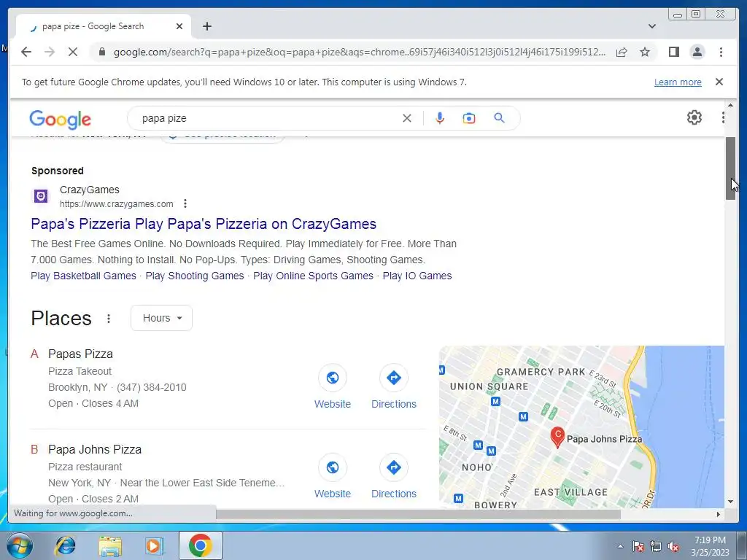Open the Action Center flag icon

[x=638, y=547]
